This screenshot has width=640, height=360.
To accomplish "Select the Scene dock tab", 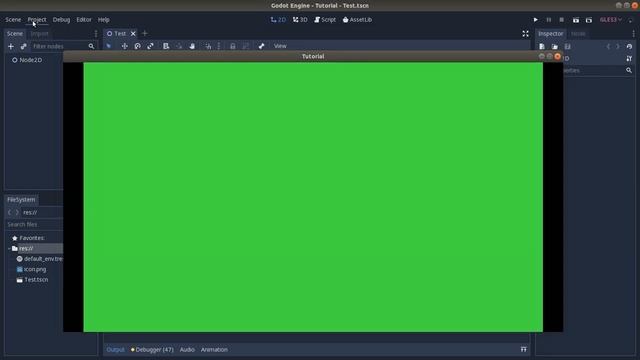I will (x=15, y=33).
